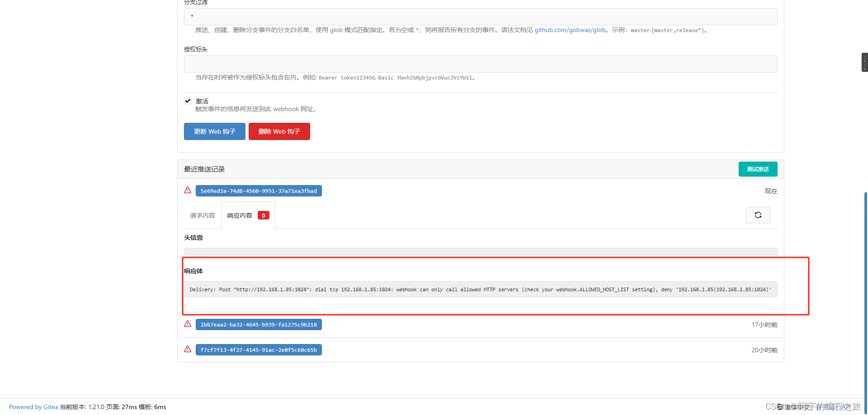Click the 更新 Web 钩子 button
Screen dimensions: 868x415
click(214, 131)
